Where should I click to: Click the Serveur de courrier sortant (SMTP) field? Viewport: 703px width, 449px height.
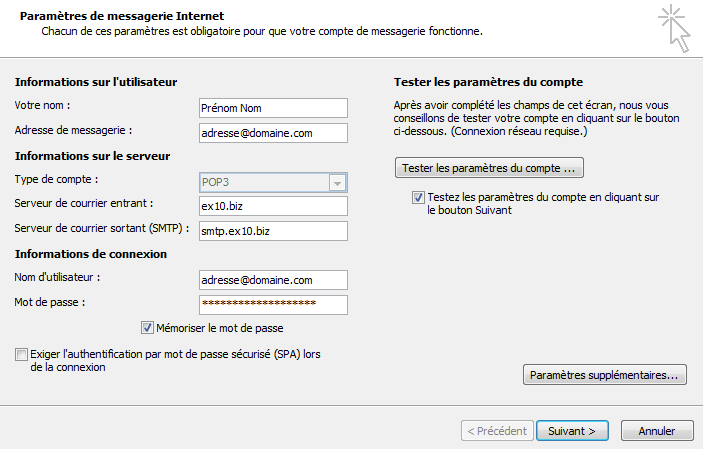pos(273,231)
